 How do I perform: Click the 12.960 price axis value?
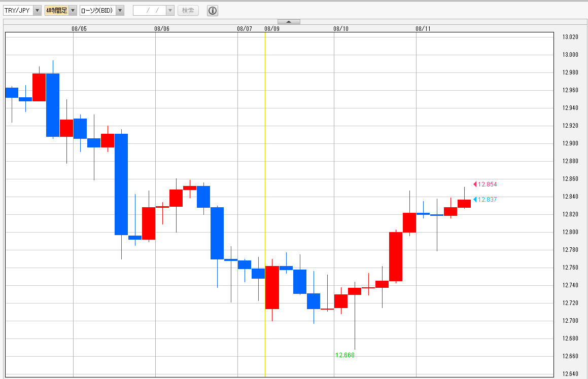(570, 90)
